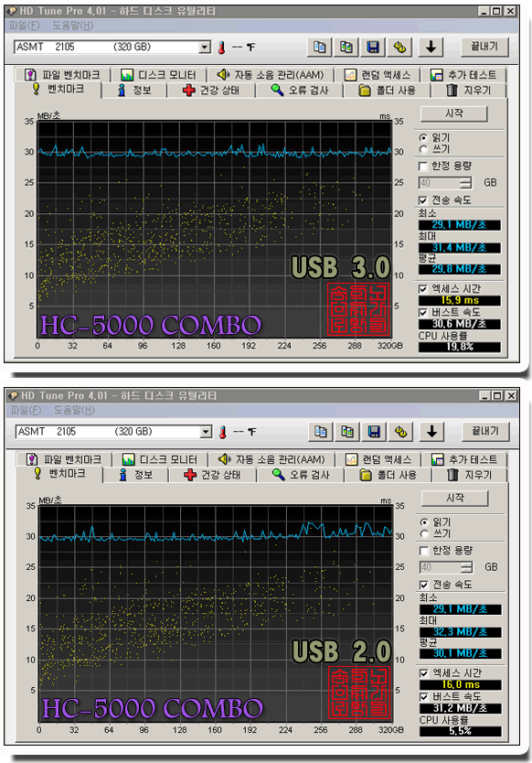Switch to 건강 상태 tab in top window
The width and height of the screenshot is (532, 763).
[211, 90]
